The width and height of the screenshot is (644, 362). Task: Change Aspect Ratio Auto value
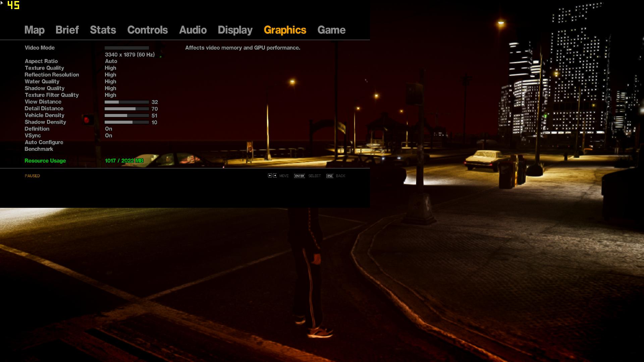coord(111,61)
